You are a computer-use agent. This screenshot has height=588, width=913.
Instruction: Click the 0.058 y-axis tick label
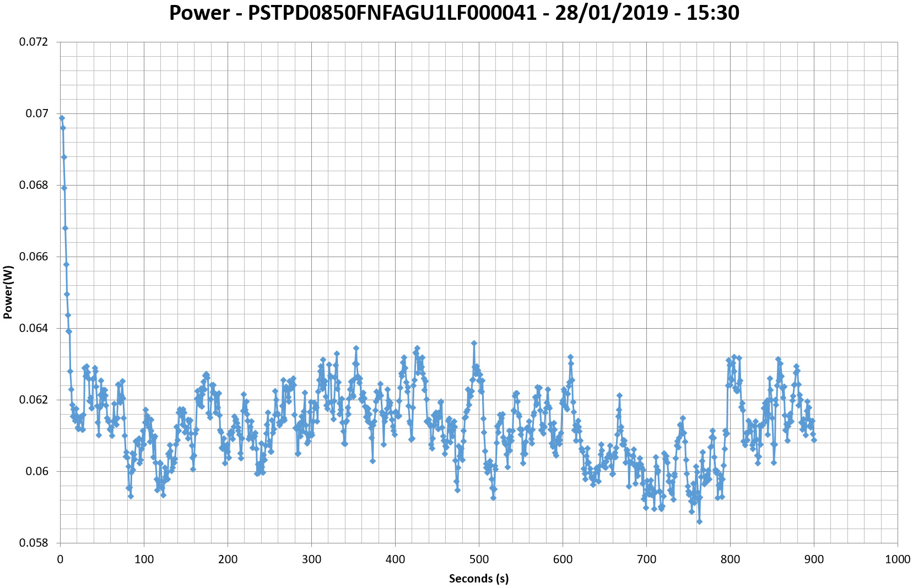(x=34, y=543)
